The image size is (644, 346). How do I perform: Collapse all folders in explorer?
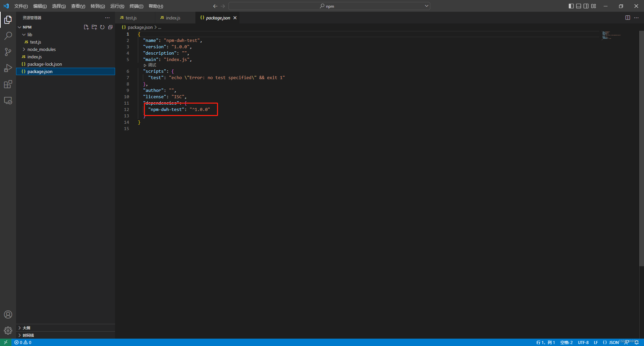pos(110,27)
